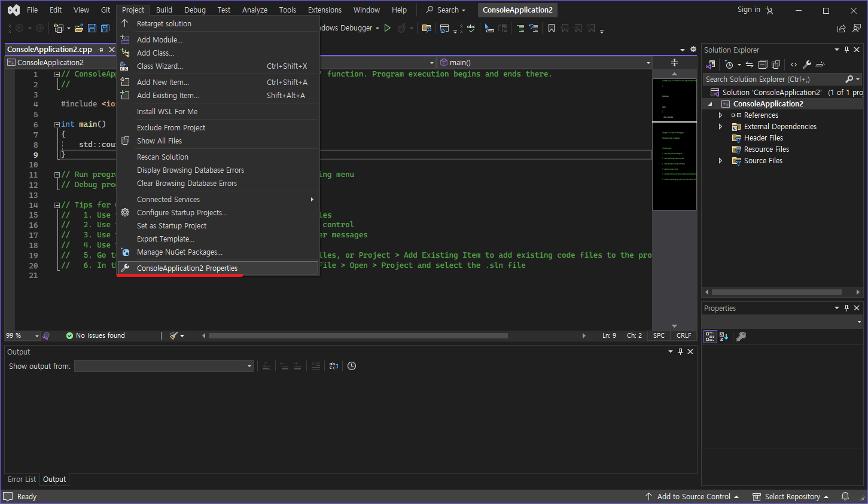
Task: Click the Pending Changes Filter clock icon
Action: (729, 65)
